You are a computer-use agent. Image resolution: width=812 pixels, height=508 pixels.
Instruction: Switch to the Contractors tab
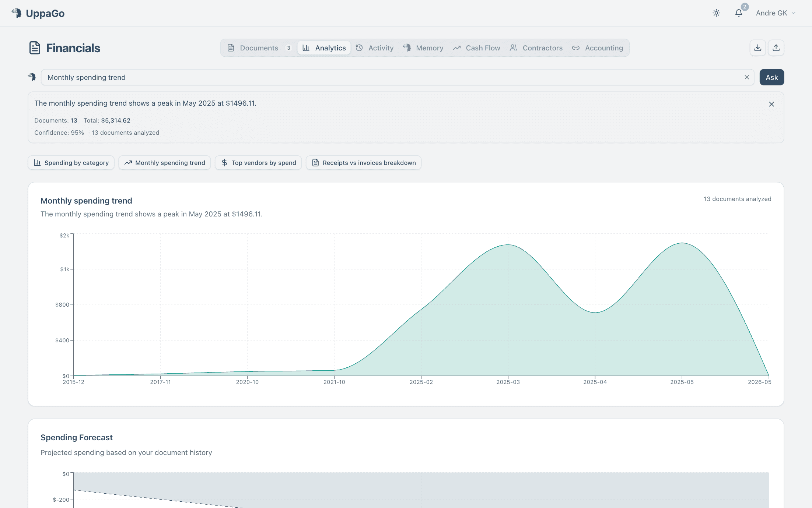click(x=536, y=48)
